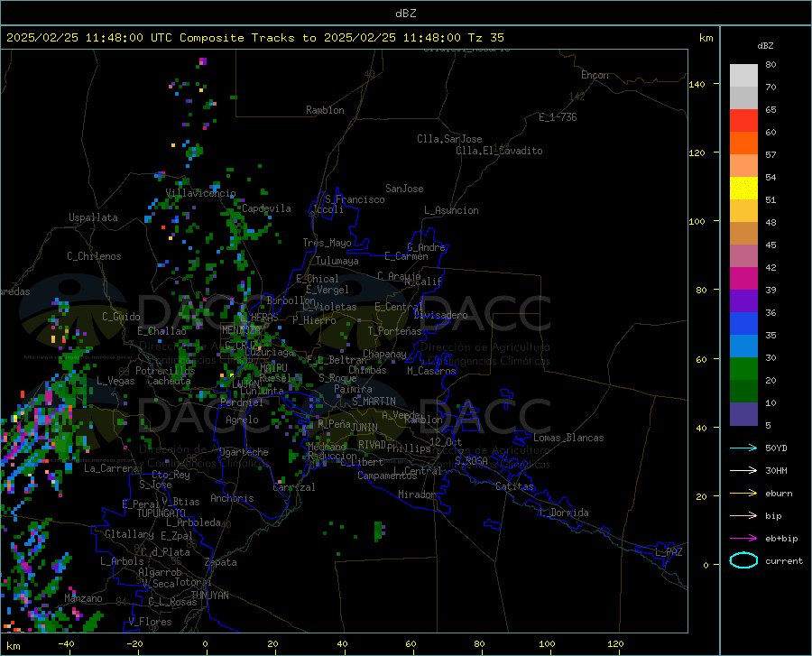The height and width of the screenshot is (656, 812).
Task: Select the dark orange swatch in dBZ scale
Action: click(743, 143)
